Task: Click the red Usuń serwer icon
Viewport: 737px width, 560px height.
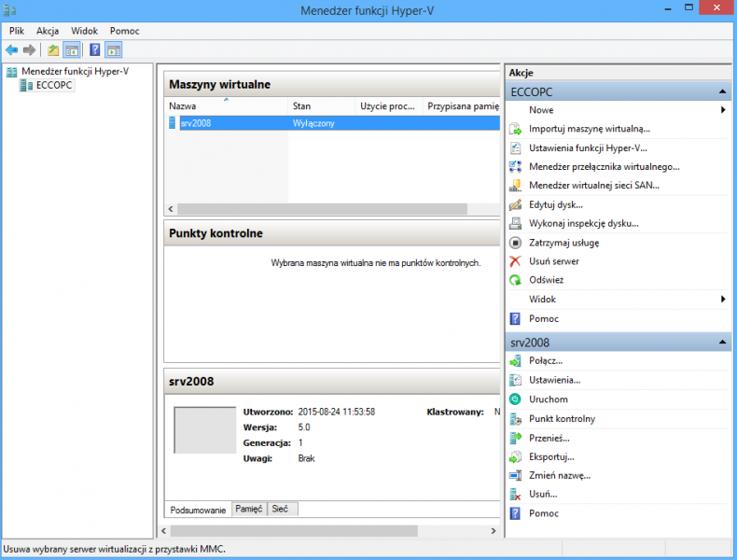Action: coord(515,261)
